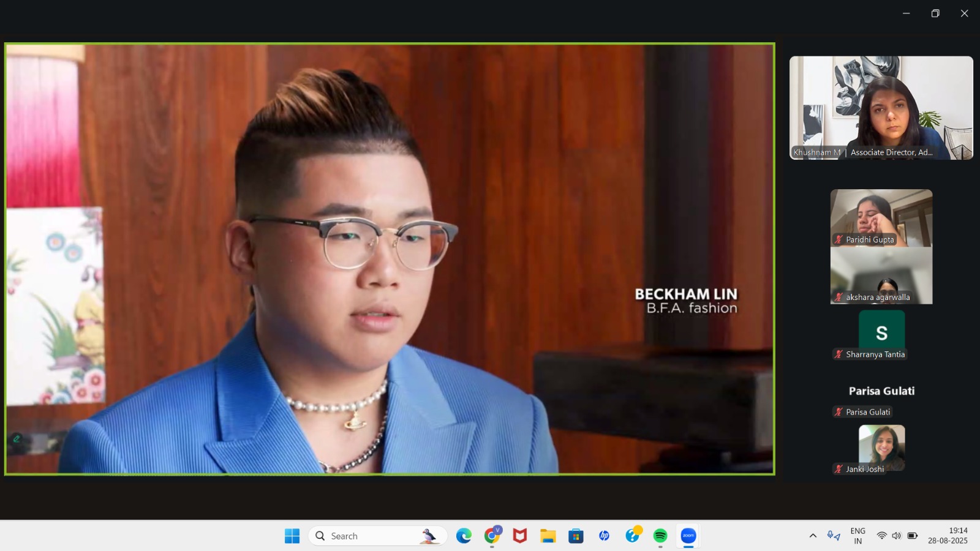Click the HP app taskbar icon
The height and width of the screenshot is (551, 980).
coord(604,536)
